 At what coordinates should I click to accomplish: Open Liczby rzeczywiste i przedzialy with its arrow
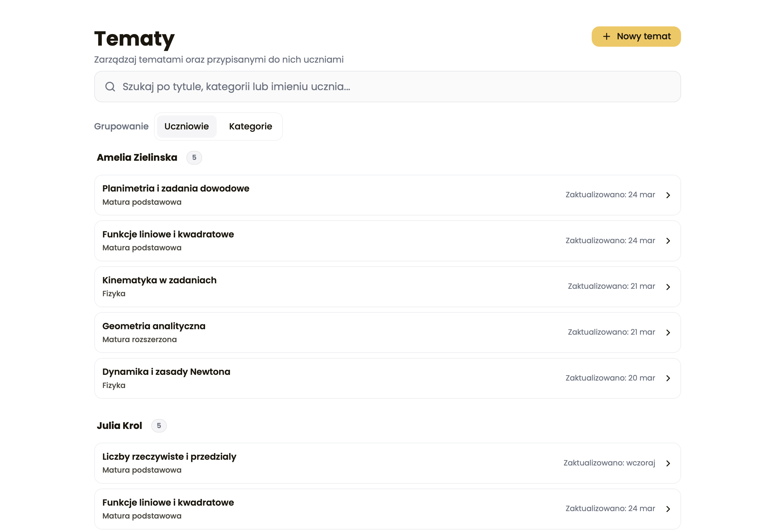(668, 463)
